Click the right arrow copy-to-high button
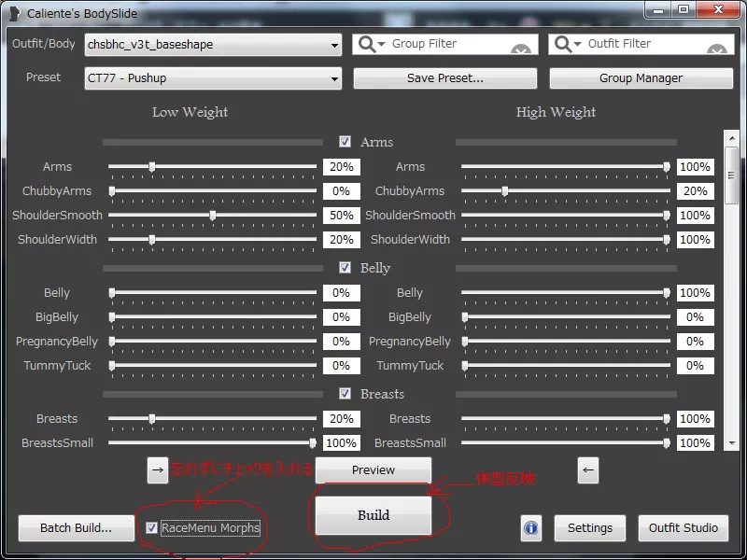Viewport: 747px width, 560px height. 158,470
